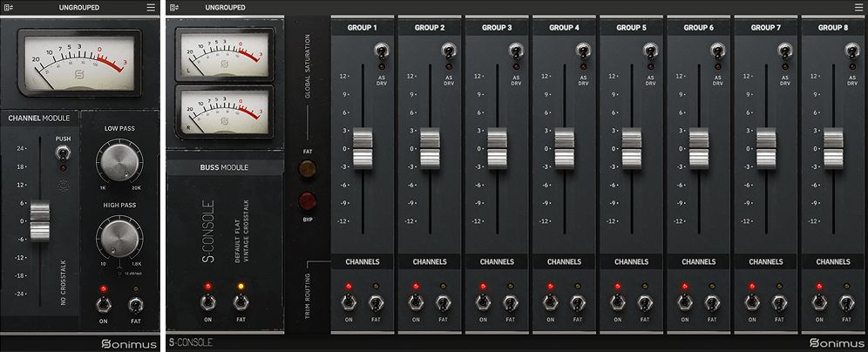Toggle the PUSH switch on channel module
The image size is (868, 352).
tap(64, 152)
